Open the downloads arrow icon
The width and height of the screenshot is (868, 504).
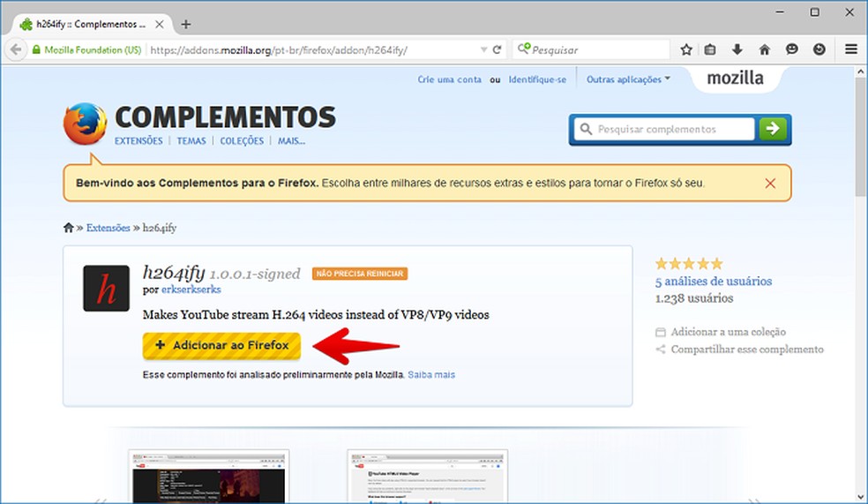click(737, 49)
